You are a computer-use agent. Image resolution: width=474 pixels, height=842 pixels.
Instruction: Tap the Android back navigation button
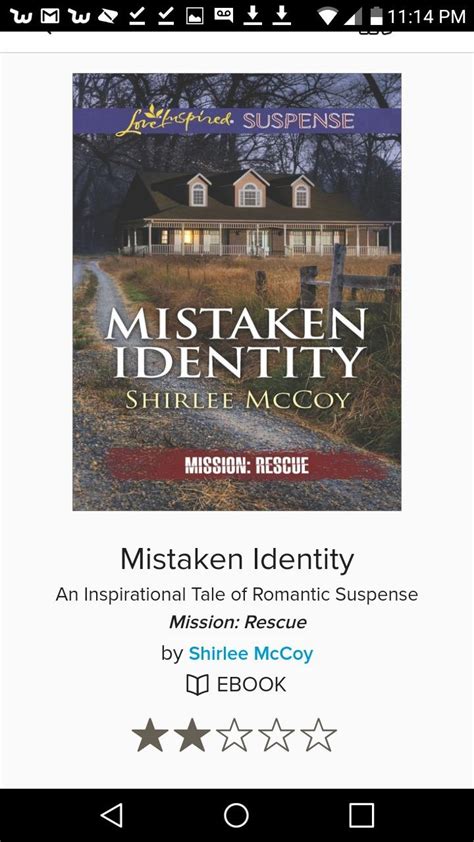[x=112, y=815]
